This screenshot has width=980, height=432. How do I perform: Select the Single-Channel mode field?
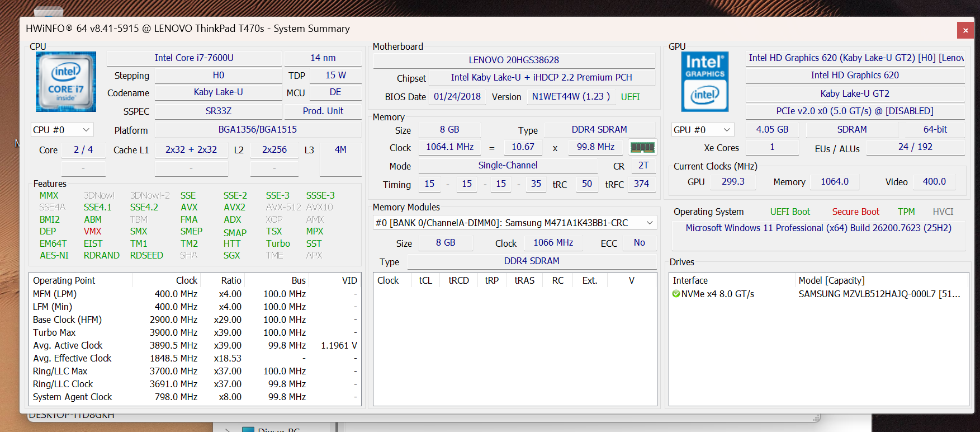(508, 166)
